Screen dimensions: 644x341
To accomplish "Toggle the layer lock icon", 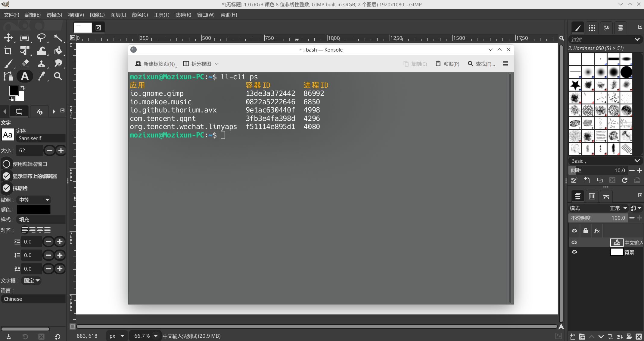I will 586,231.
